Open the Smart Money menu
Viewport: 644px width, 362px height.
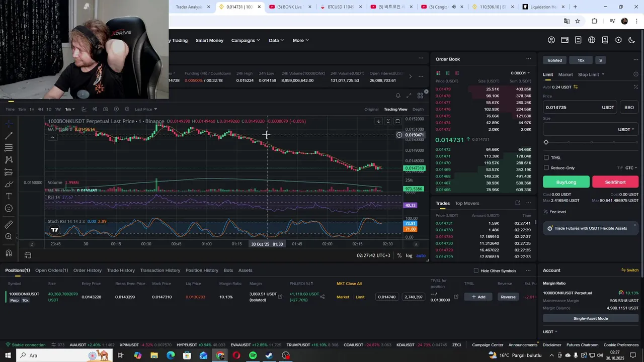point(209,40)
